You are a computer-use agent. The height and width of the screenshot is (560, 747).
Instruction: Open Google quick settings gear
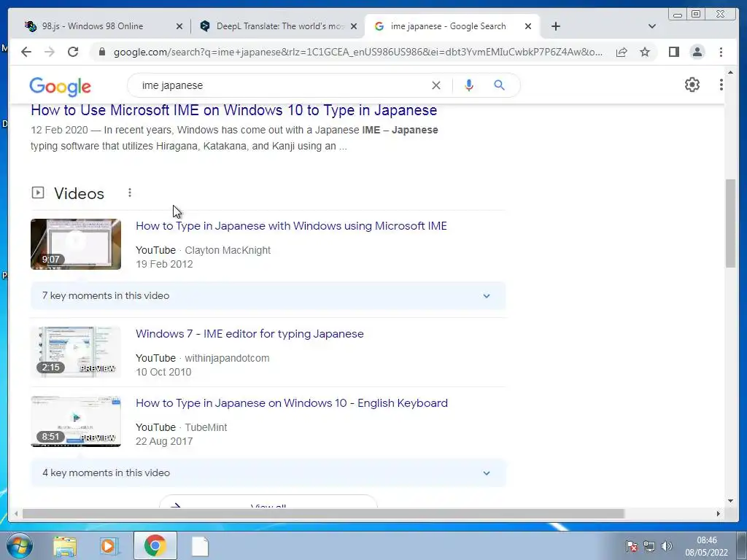click(692, 85)
